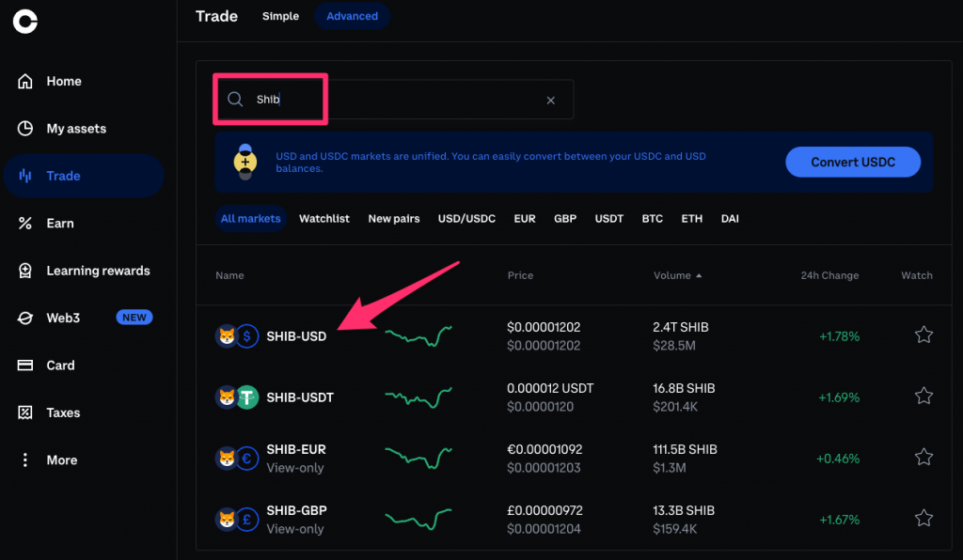Click the 2.4T SHIB volume value
Image resolution: width=963 pixels, height=560 pixels.
(x=681, y=327)
